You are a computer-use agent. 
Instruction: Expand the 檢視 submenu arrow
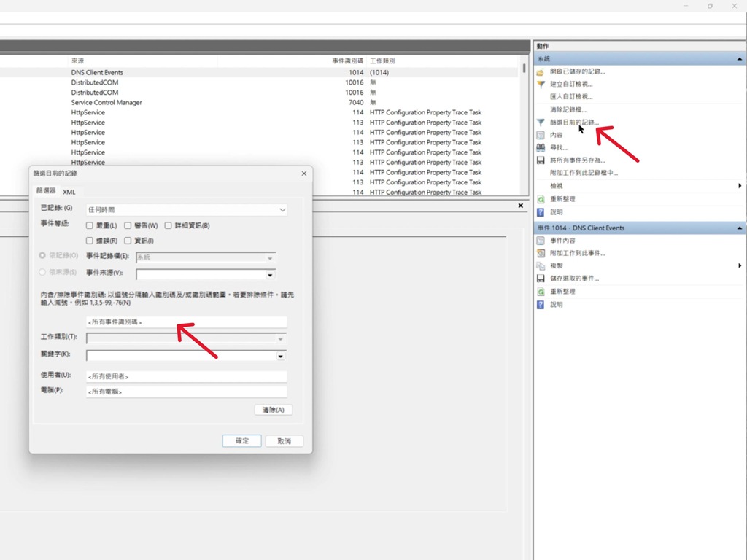pos(740,186)
